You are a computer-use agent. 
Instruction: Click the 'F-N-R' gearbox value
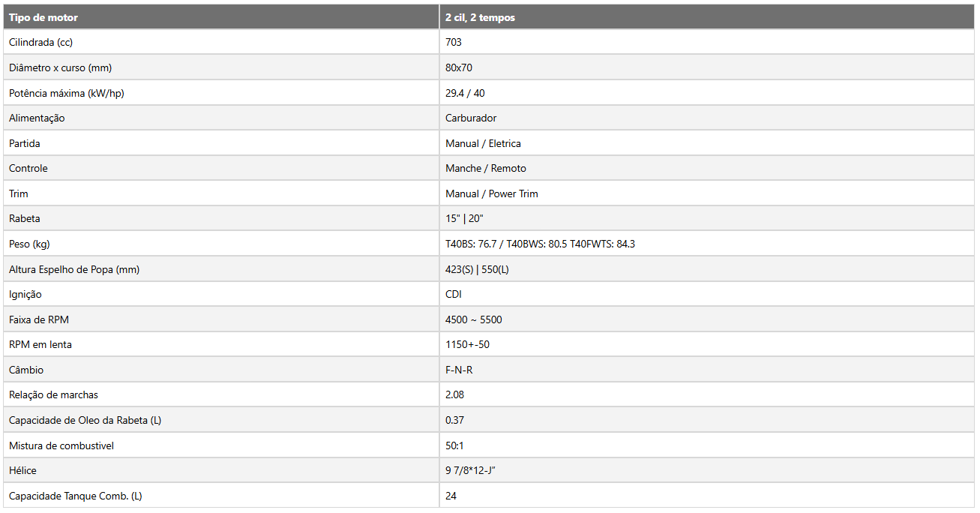click(x=459, y=370)
